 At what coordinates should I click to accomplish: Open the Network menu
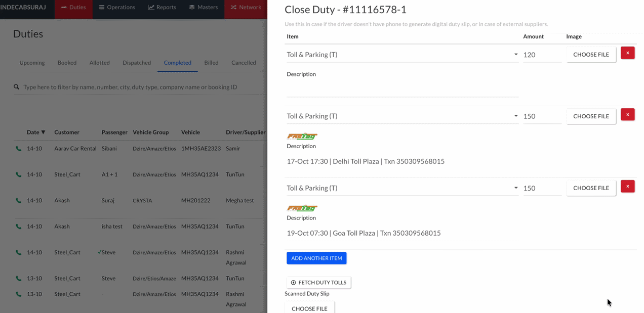pyautogui.click(x=246, y=8)
